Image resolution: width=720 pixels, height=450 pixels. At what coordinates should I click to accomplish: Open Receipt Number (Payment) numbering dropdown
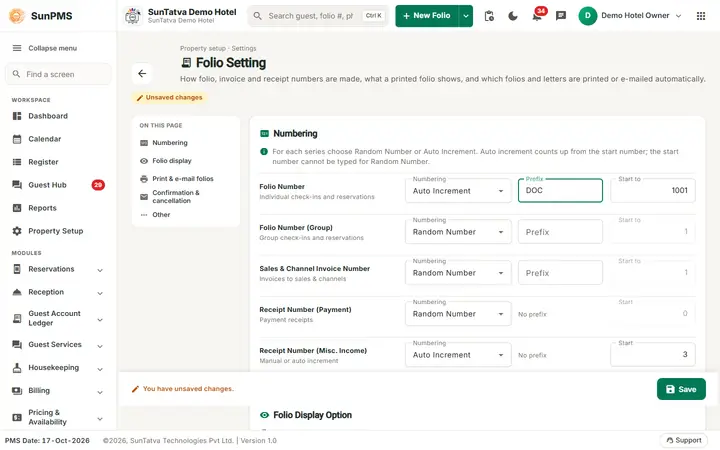(458, 314)
